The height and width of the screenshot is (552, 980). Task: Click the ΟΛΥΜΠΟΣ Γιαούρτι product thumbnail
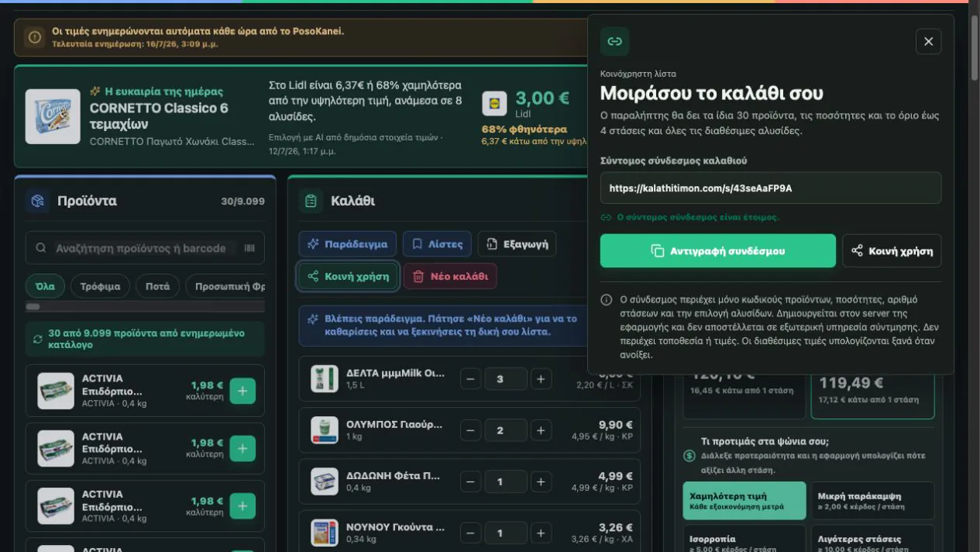pos(325,430)
